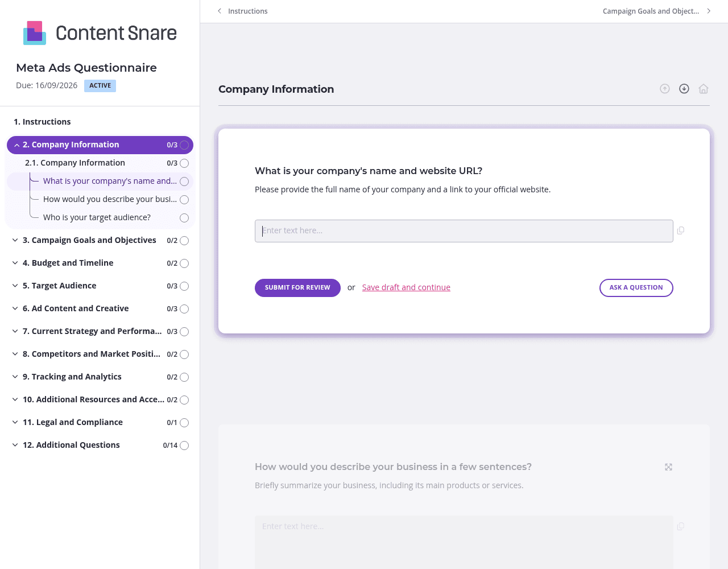Click right chevron after Campaign Goals and Object...
The image size is (728, 569).
pyautogui.click(x=709, y=11)
